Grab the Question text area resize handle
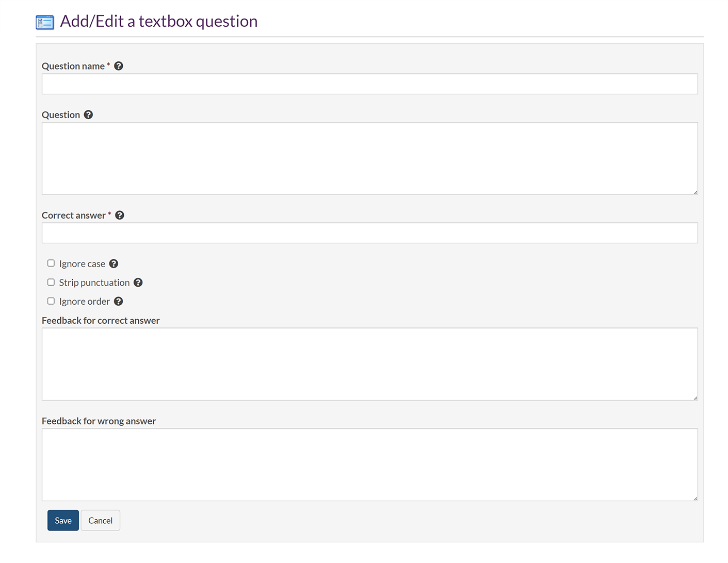728x563 pixels. pos(695,192)
